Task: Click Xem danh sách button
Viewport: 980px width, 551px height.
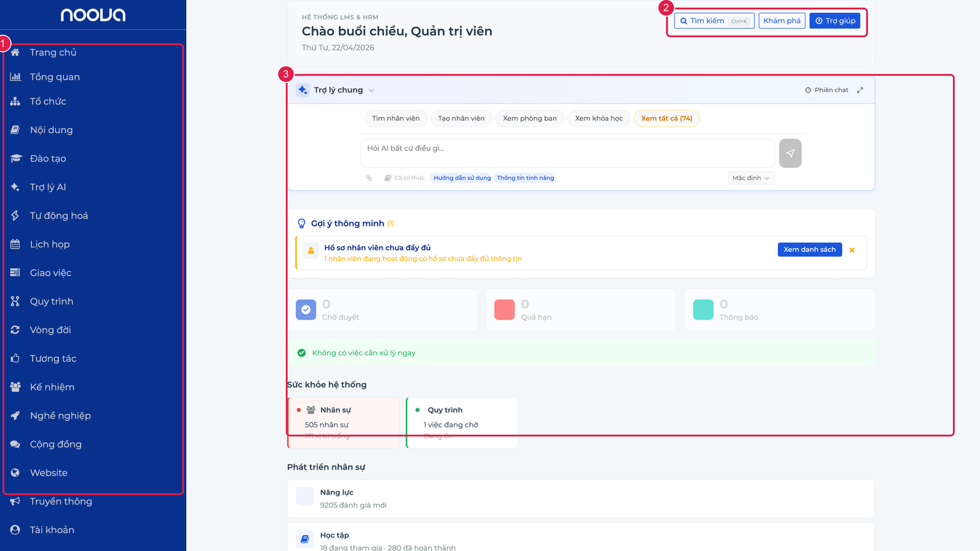Action: [810, 250]
